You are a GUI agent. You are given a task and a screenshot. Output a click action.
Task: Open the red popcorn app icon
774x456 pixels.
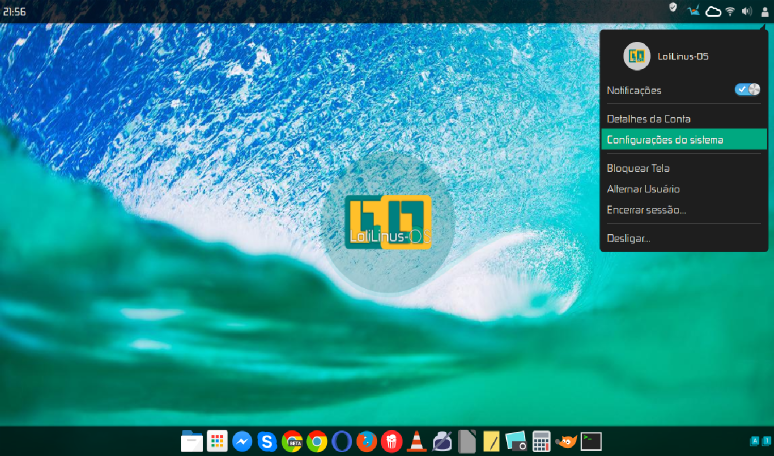[391, 442]
